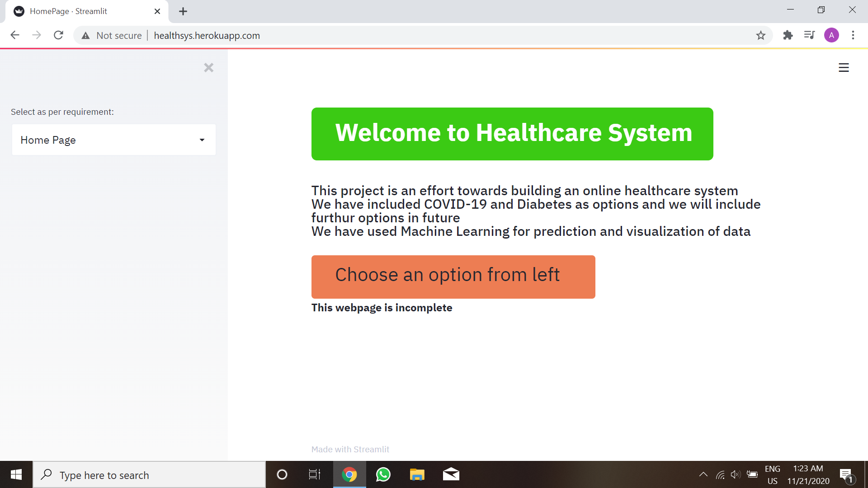868x488 pixels.
Task: Open the battery status tray icon
Action: 752,474
